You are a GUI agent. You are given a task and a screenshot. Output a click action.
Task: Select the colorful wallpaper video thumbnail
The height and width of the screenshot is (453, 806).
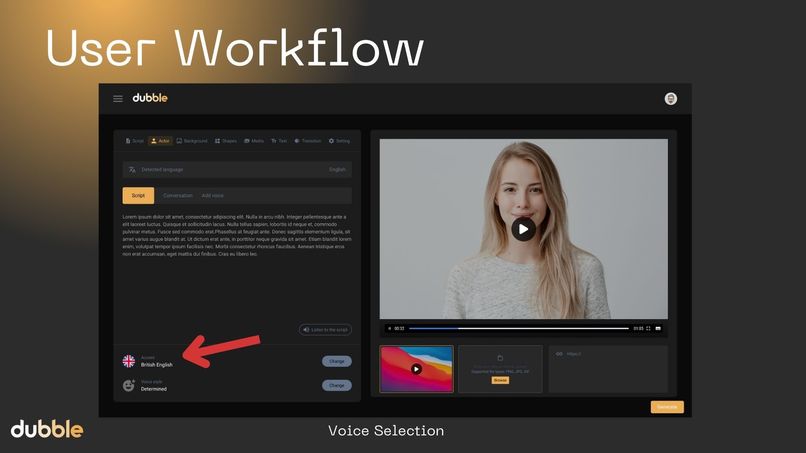pos(416,369)
